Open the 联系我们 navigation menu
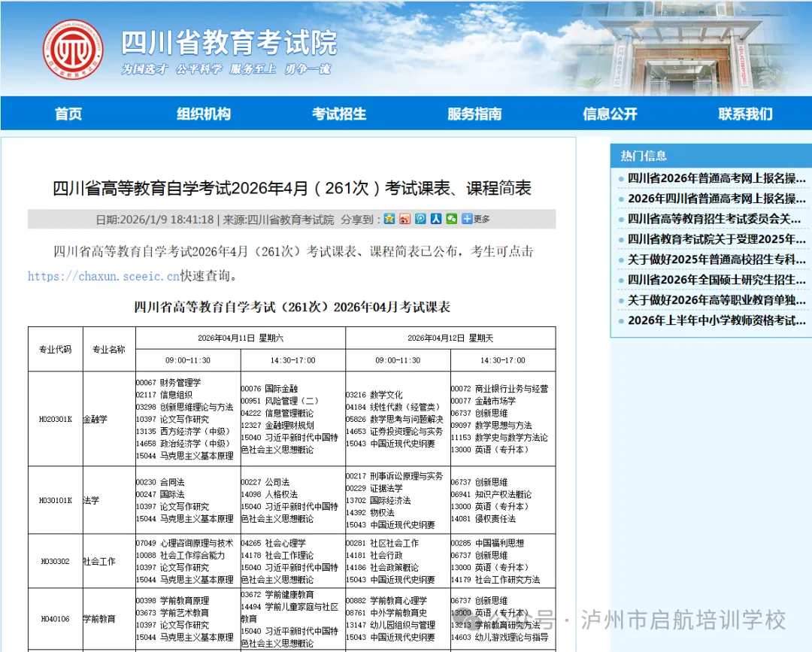 [746, 114]
